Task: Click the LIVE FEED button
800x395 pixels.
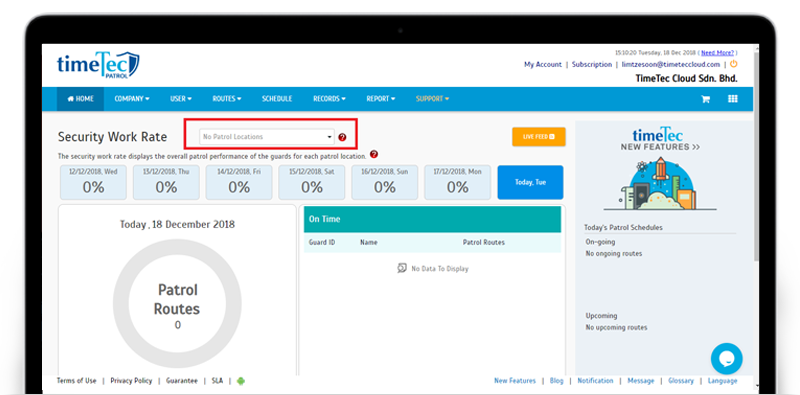Action: click(x=539, y=137)
